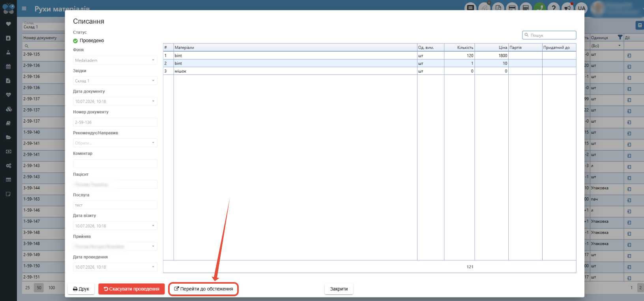Click the Пошук search field in the dialog
This screenshot has height=301, width=644.
point(549,35)
